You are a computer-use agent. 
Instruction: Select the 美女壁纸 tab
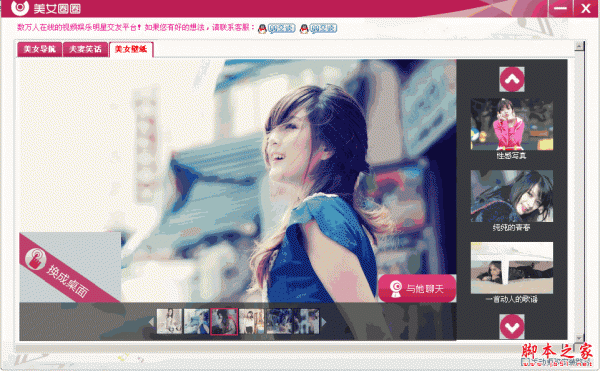[131, 49]
